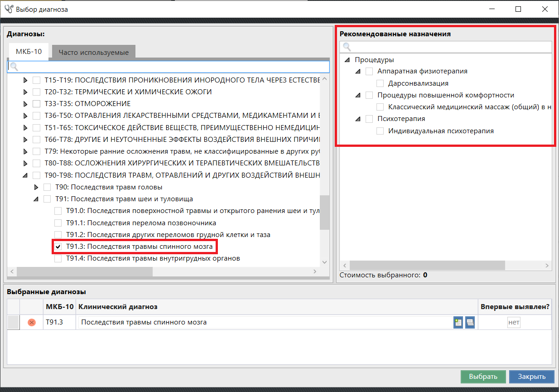Click the add template icon in diagnosis row
This screenshot has height=392, width=559.
pyautogui.click(x=458, y=322)
